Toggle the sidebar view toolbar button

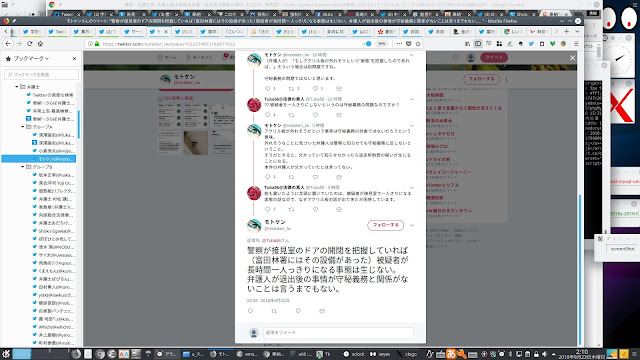click(x=478, y=44)
